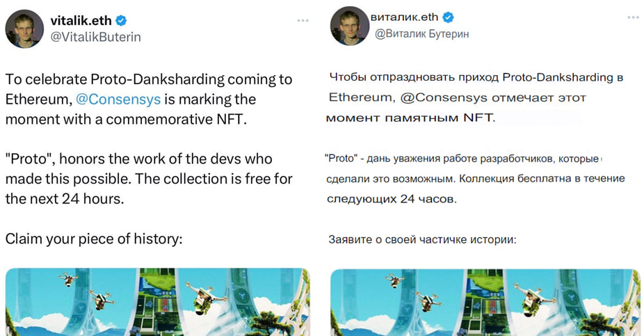644x336 pixels.
Task: Open the @VitalikButerin handle
Action: (x=95, y=37)
